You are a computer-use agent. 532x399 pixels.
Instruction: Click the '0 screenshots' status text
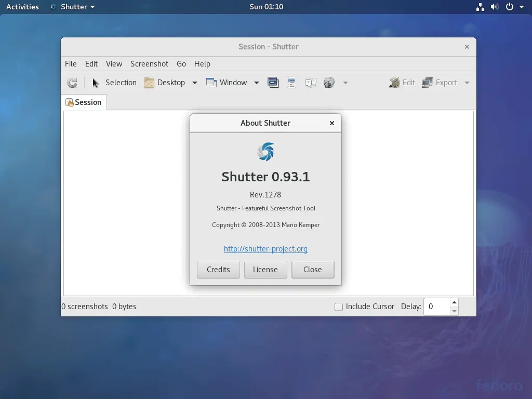[x=85, y=307]
